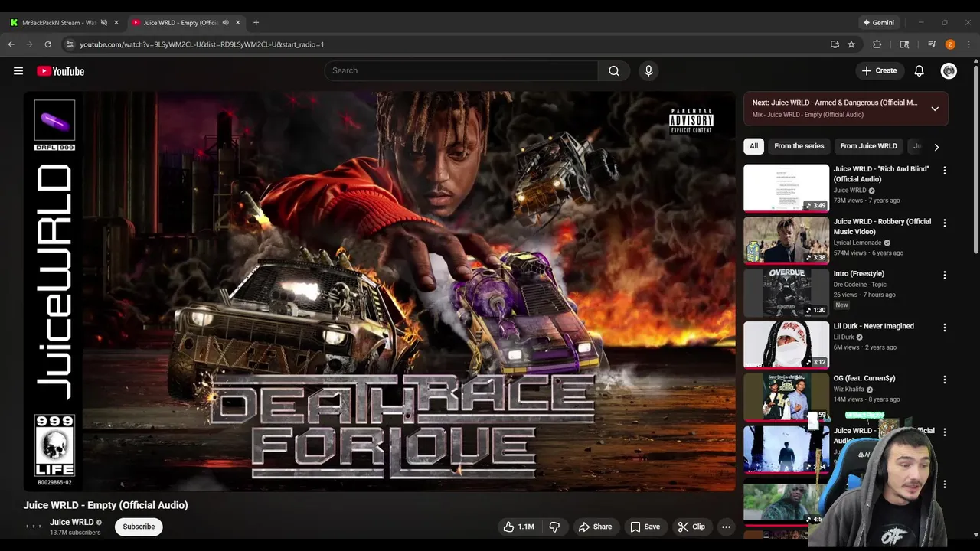The height and width of the screenshot is (551, 980).
Task: Switch to the MrBackPackN Stream tab
Action: 59,22
